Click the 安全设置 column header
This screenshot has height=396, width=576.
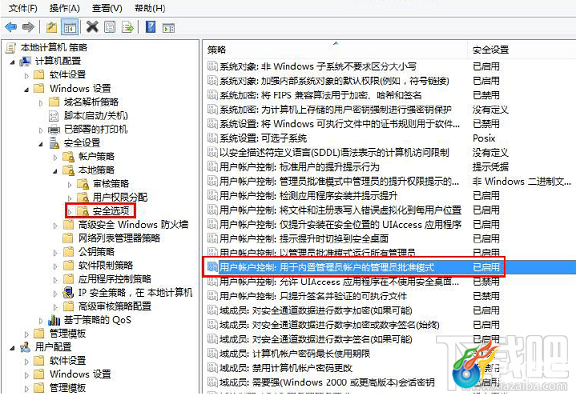[x=490, y=50]
